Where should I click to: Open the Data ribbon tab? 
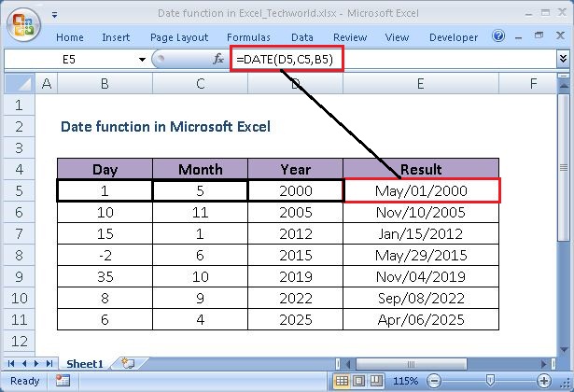coord(302,37)
